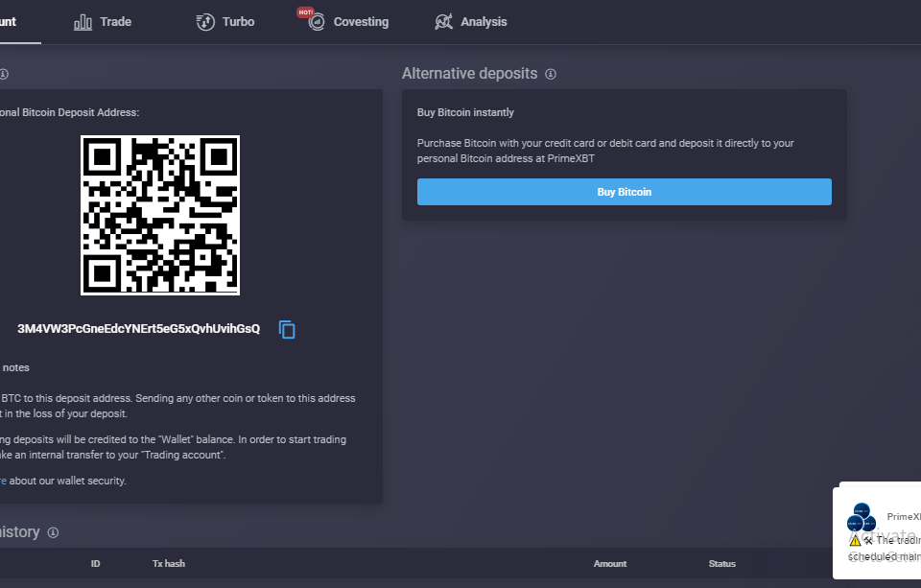Click the Buy Bitcoin button

coord(625,192)
